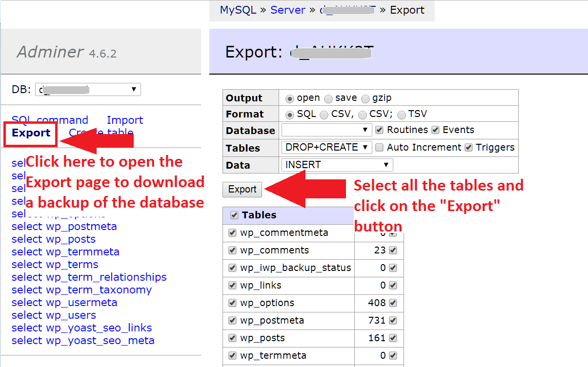588x367 pixels.
Task: Open 'select wp_term_taxonomy' sidebar link
Action: 81,290
